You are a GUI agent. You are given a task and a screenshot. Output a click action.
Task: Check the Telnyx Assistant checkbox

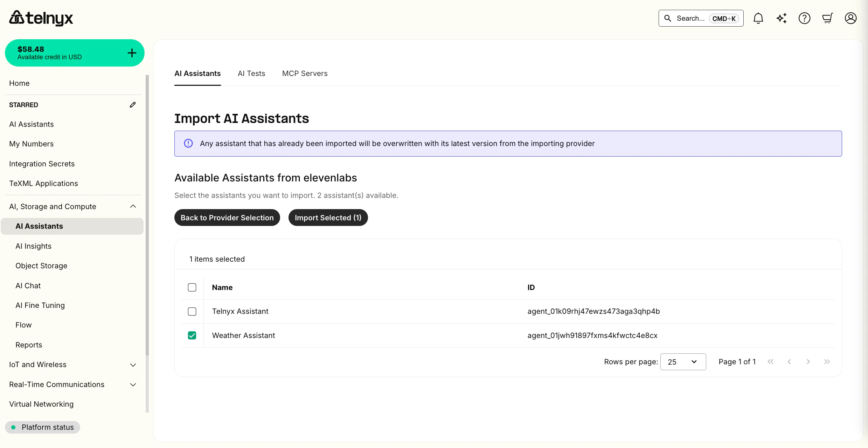(192, 311)
